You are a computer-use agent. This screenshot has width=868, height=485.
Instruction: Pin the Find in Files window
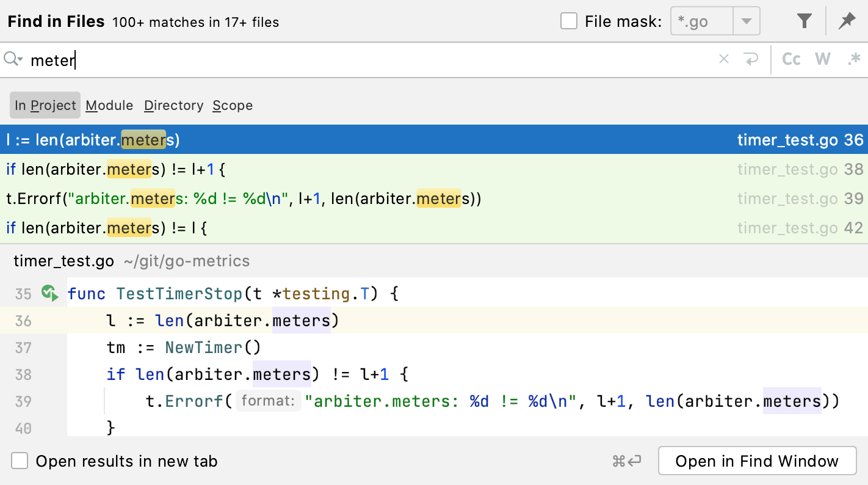pyautogui.click(x=847, y=22)
